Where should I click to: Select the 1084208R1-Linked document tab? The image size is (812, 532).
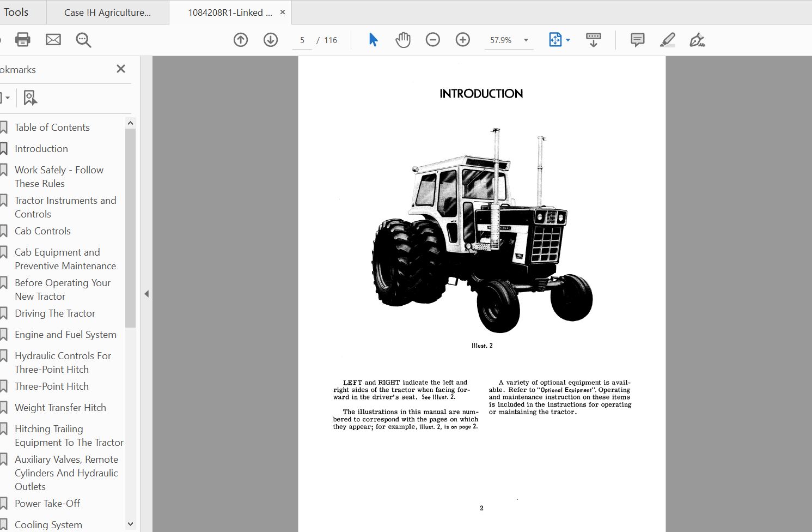pos(230,13)
